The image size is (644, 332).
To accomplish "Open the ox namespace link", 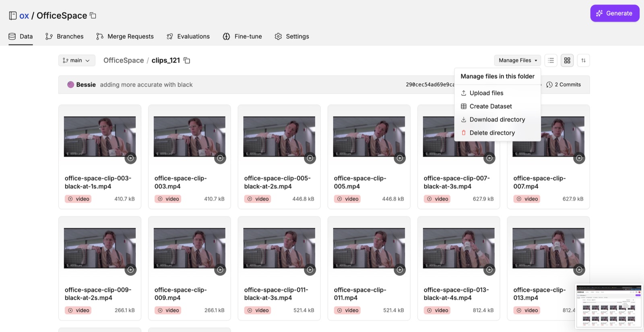I will pyautogui.click(x=24, y=16).
